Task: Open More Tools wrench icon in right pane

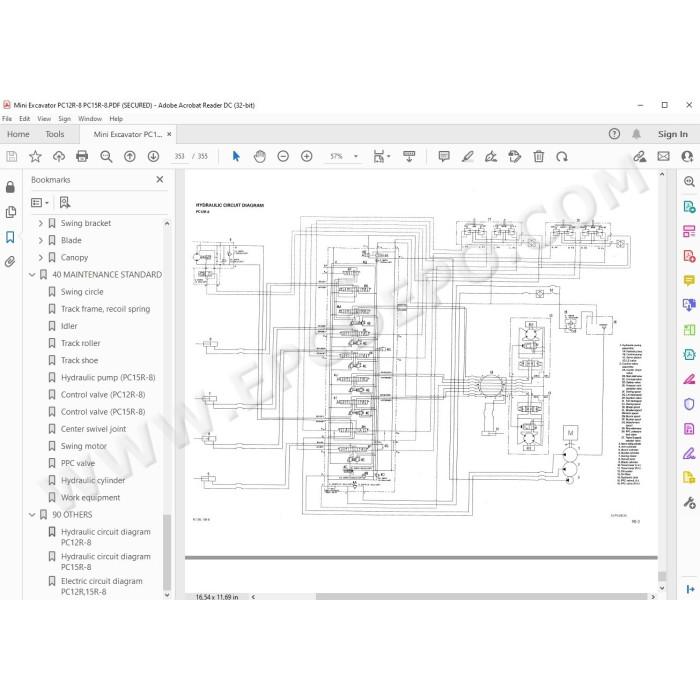Action: (x=689, y=503)
